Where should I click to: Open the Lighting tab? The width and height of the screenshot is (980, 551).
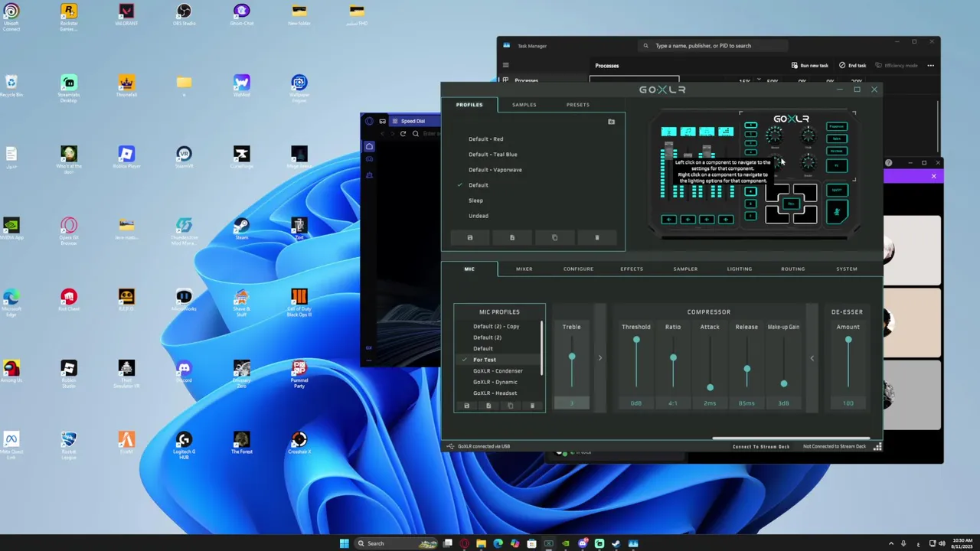tap(740, 269)
